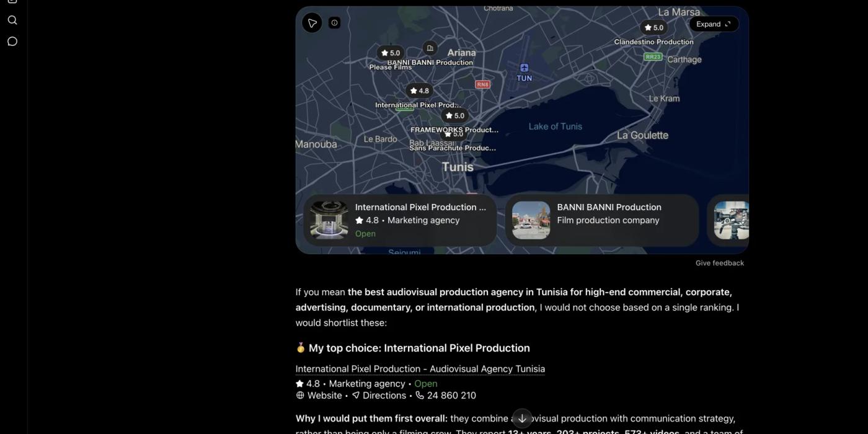Open the BANNI BANNI Production card thumbnail

[531, 220]
